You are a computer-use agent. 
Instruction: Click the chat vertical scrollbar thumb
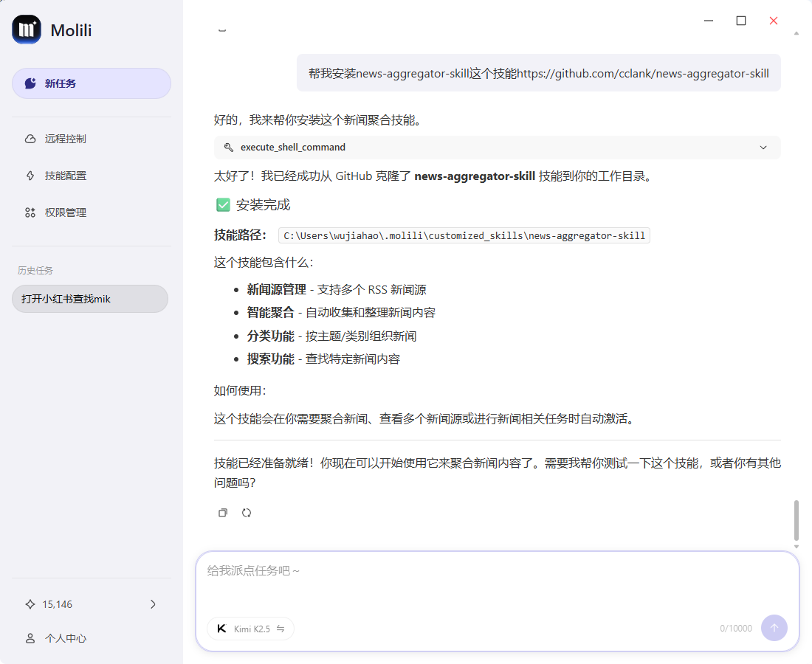[x=796, y=519]
